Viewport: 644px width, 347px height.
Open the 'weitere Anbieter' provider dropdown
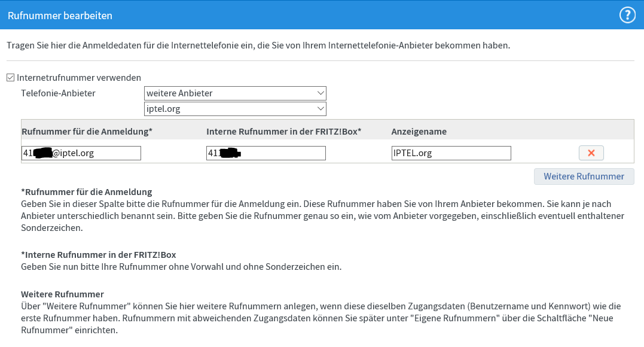(235, 93)
